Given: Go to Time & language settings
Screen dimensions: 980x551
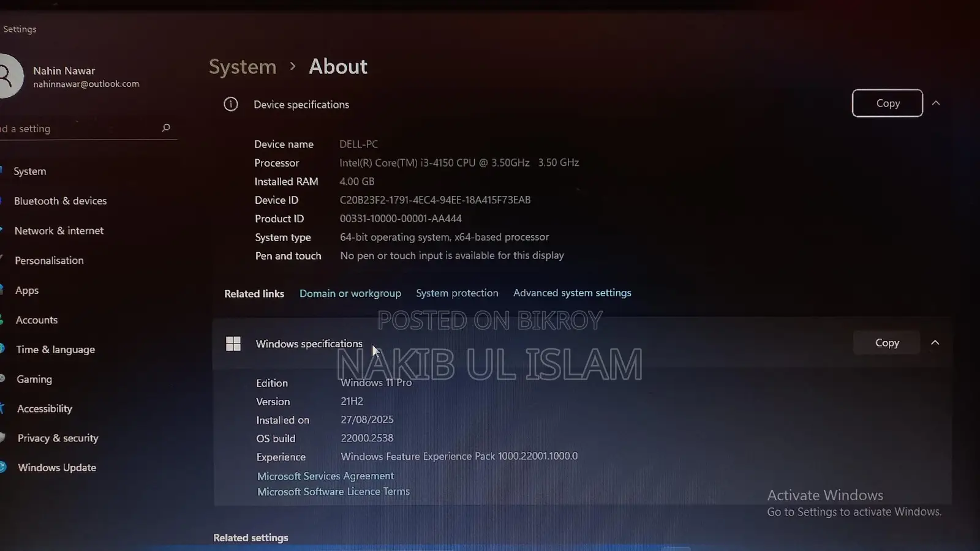Looking at the screenshot, I should (55, 349).
